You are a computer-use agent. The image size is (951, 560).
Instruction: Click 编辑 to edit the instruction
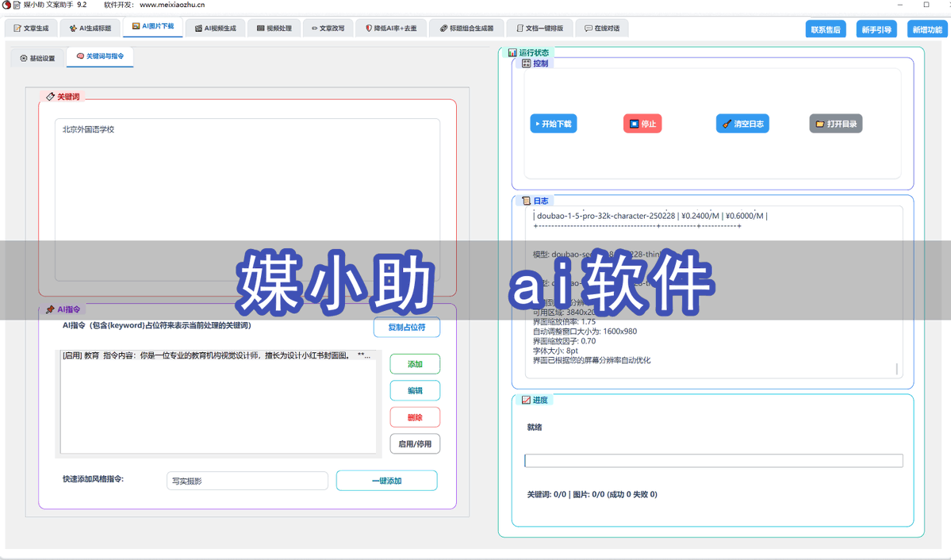[x=415, y=391]
